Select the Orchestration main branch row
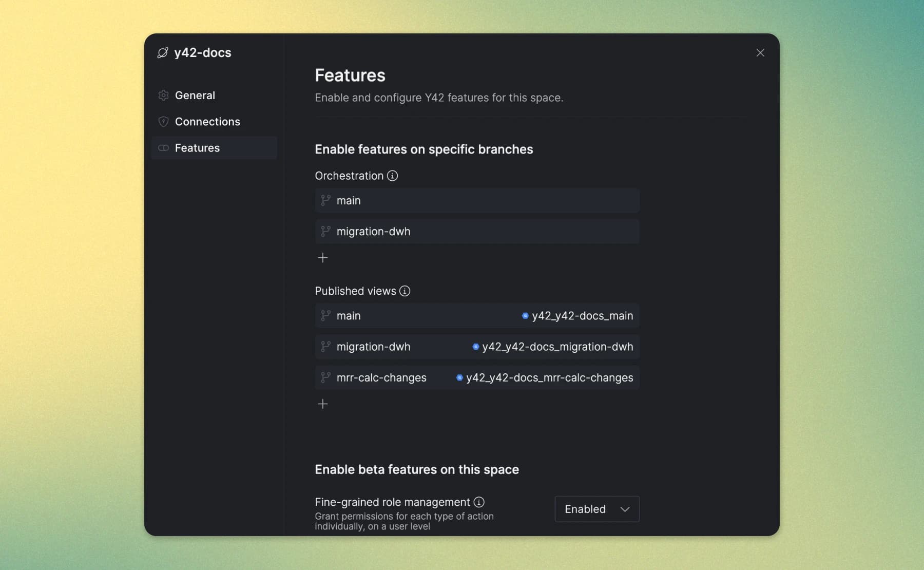This screenshot has height=570, width=924. tap(477, 200)
